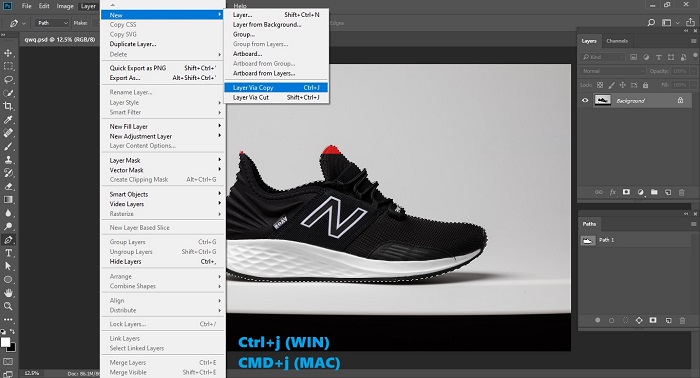Select the Lasso tool
The width and height of the screenshot is (700, 378).
coord(8,80)
